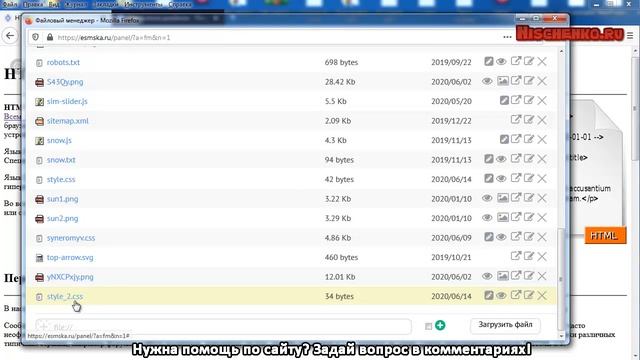Open top-arrow.svg in a new window
Screen dimensions: 640x360
516,256
